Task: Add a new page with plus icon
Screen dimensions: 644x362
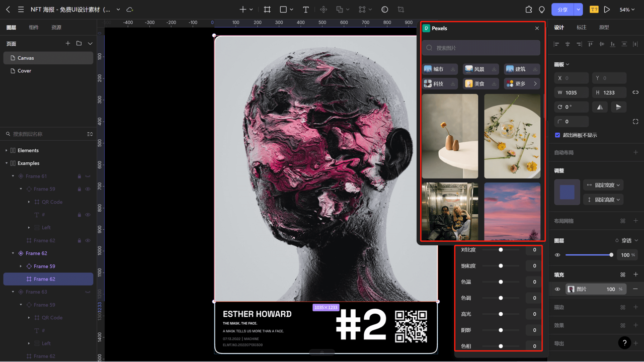Action: [x=68, y=44]
